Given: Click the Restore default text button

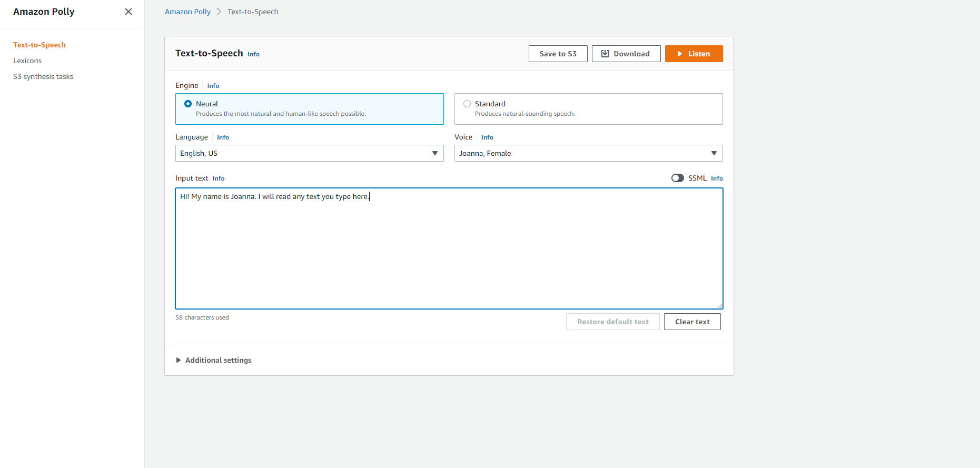Looking at the screenshot, I should tap(613, 322).
